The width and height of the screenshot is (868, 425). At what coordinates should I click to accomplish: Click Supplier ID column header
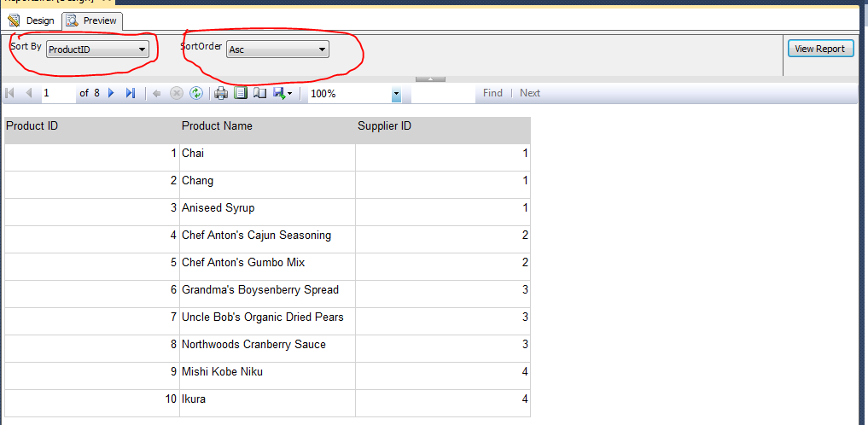[443, 130]
